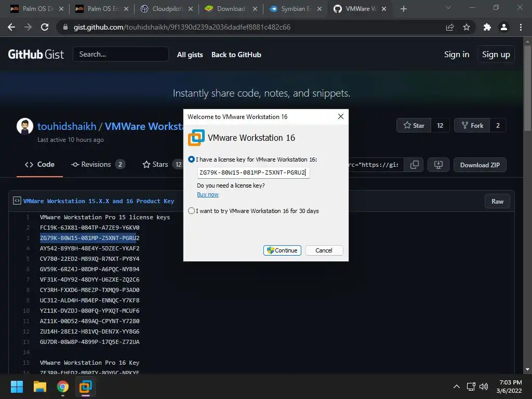
Task: Go back in the browser
Action: coord(11,27)
